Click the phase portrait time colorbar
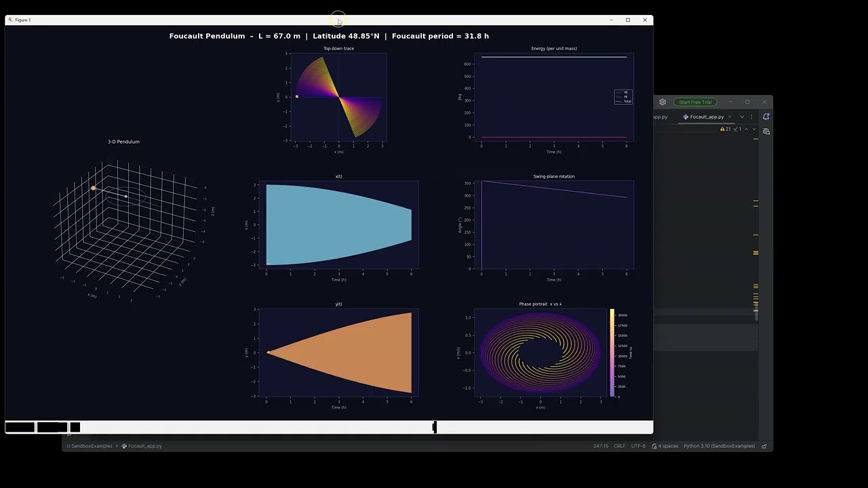Viewport: 868px width, 488px height. 612,352
